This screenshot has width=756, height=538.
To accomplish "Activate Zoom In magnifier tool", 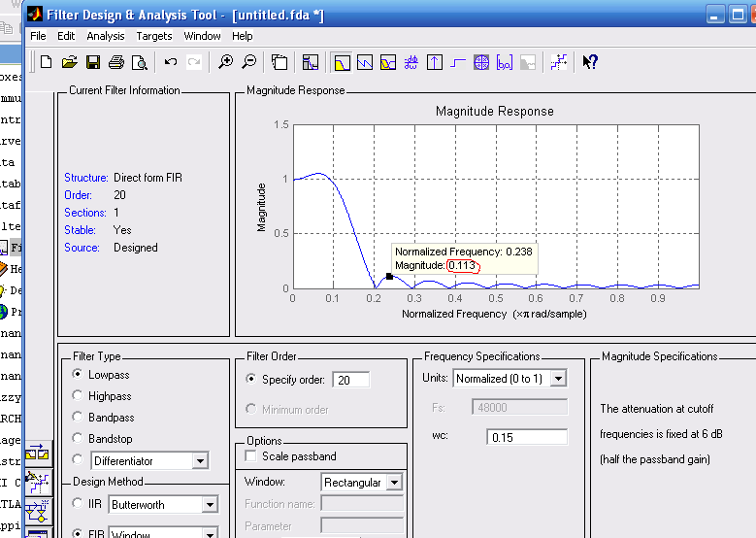I will [x=225, y=62].
